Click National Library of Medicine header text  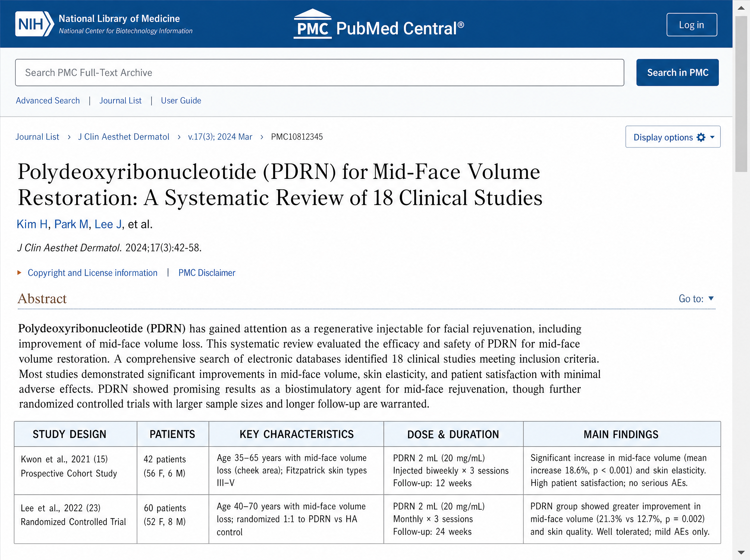tap(119, 18)
